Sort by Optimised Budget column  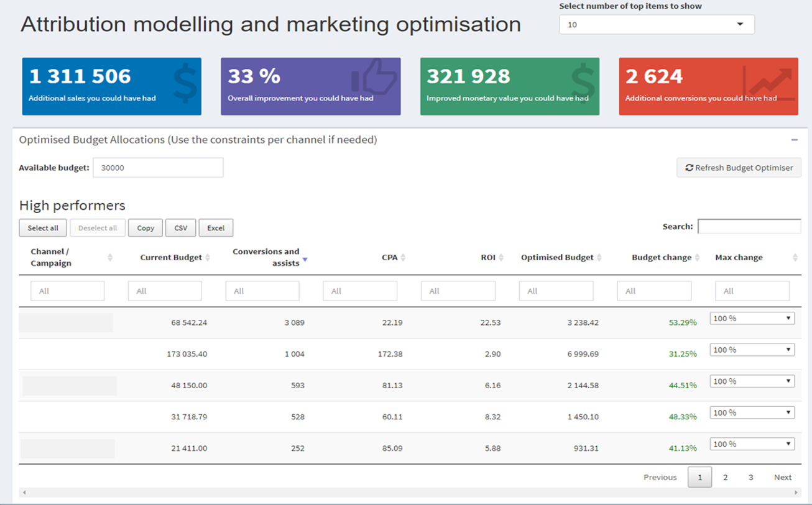599,258
